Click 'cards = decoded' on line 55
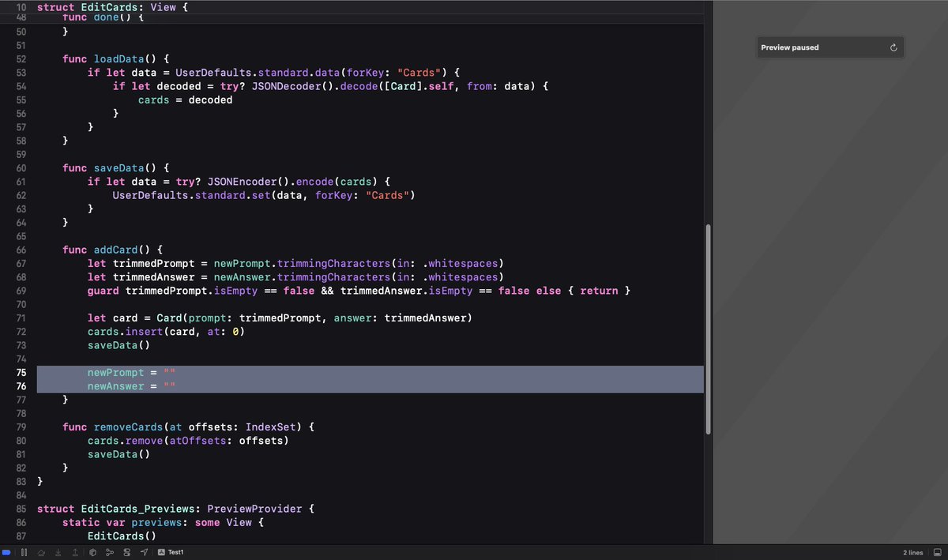948x560 pixels. coord(186,100)
